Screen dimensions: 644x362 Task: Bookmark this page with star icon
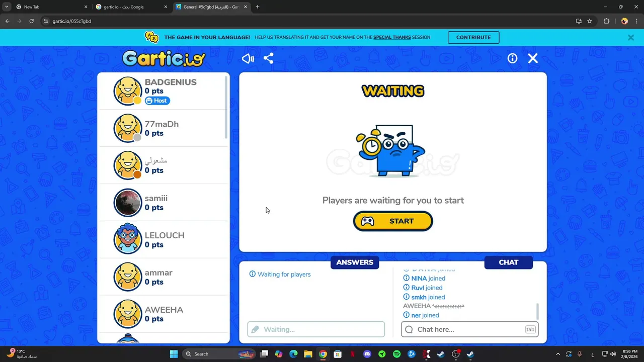point(590,21)
